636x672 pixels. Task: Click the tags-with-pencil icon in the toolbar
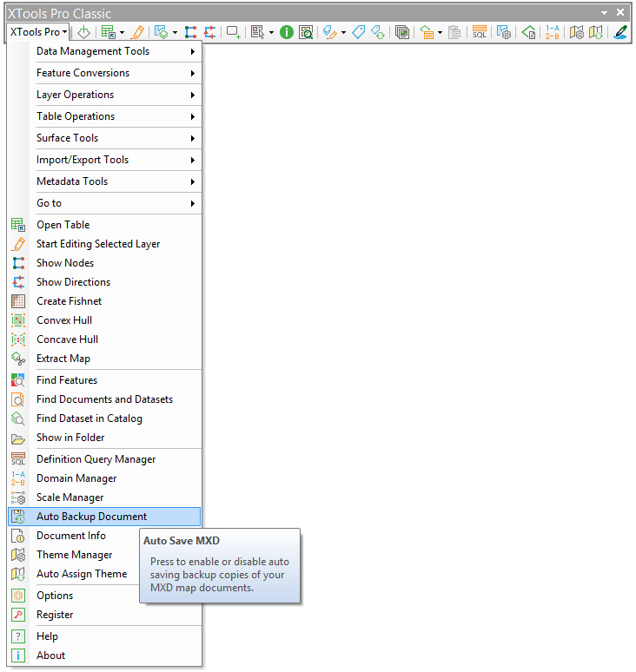coord(330,32)
